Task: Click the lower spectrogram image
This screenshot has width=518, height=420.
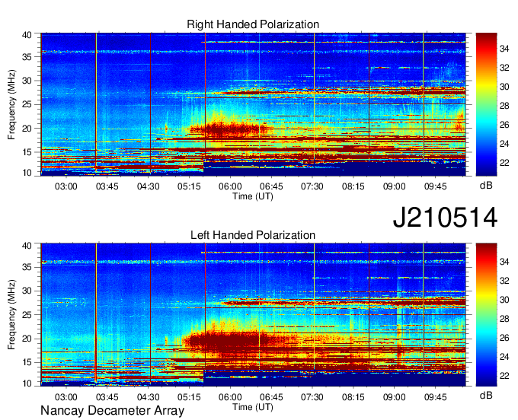Action: click(x=253, y=315)
